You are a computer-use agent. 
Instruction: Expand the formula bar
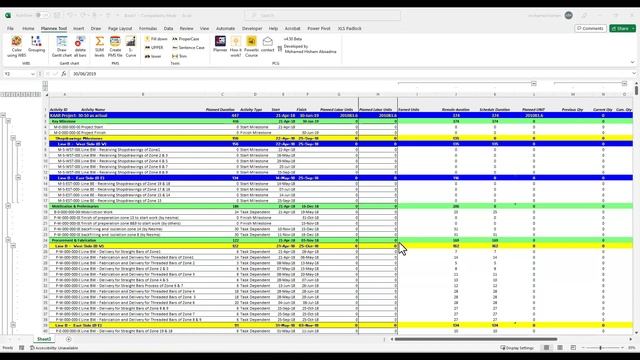coord(634,74)
